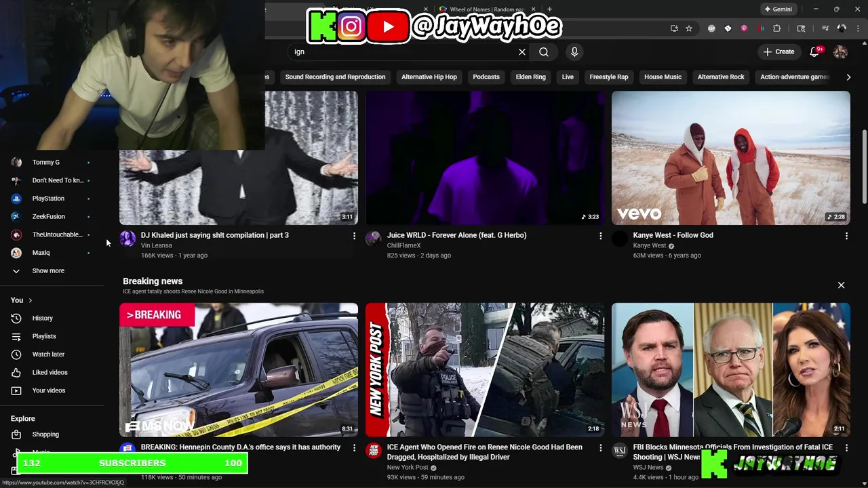Open History icon in sidebar
Screen dimensions: 868x488
pos(16,318)
